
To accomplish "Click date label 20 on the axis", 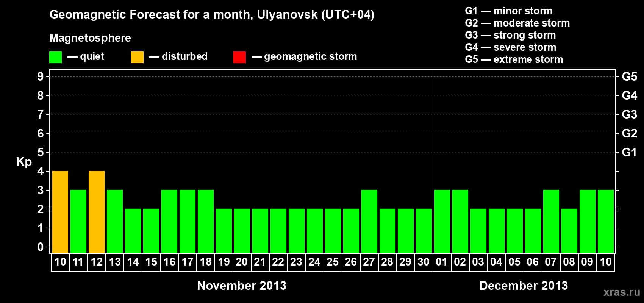I will (242, 262).
